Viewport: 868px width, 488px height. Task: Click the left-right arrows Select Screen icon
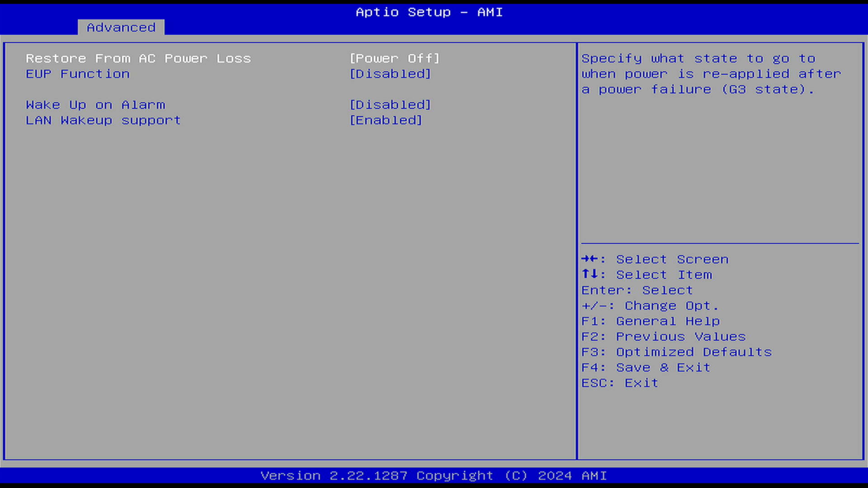[589, 259]
